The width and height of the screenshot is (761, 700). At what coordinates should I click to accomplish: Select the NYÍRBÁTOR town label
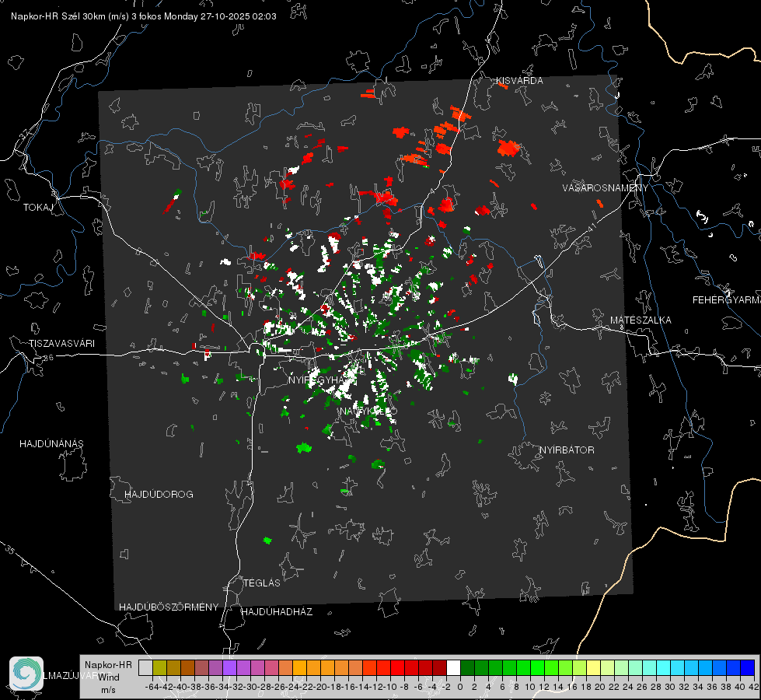(567, 450)
